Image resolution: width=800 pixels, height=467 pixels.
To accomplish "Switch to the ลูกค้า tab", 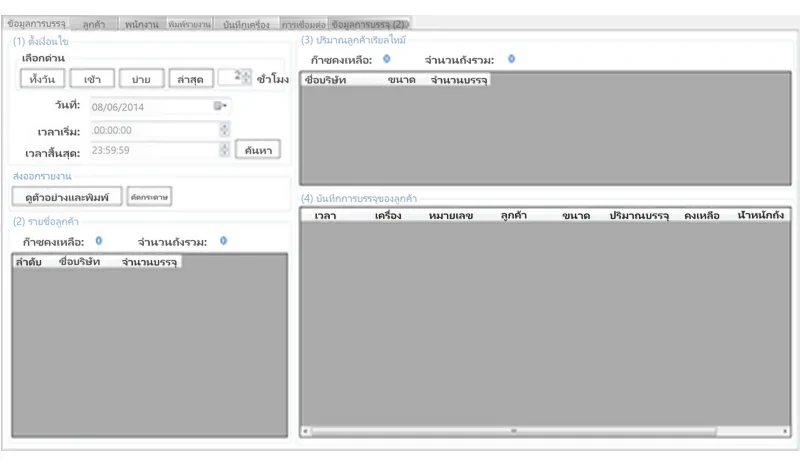I will [x=94, y=23].
